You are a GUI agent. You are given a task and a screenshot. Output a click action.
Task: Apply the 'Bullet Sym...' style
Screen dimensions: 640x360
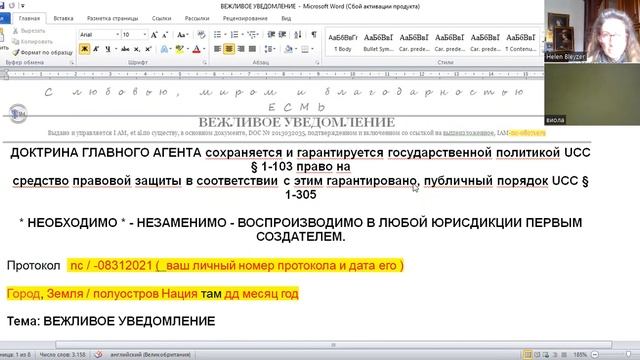[378, 42]
